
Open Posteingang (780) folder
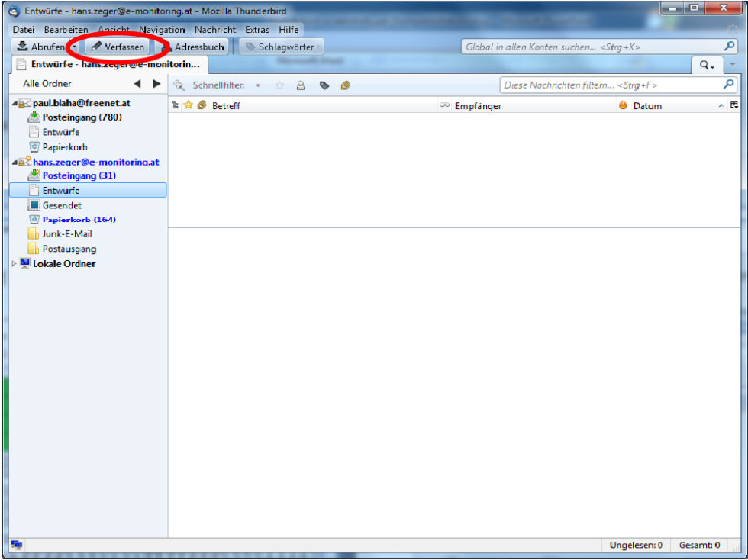click(82, 117)
